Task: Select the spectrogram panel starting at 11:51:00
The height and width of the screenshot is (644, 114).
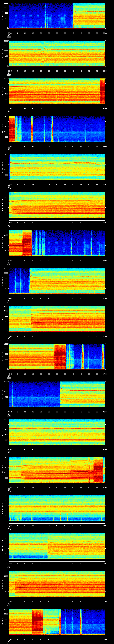Action: point(57,546)
